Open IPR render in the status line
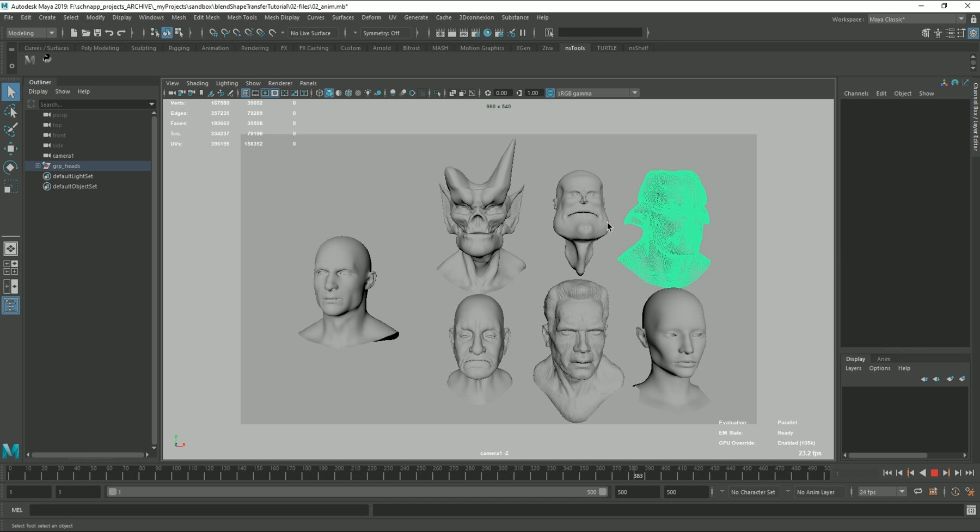 [464, 33]
